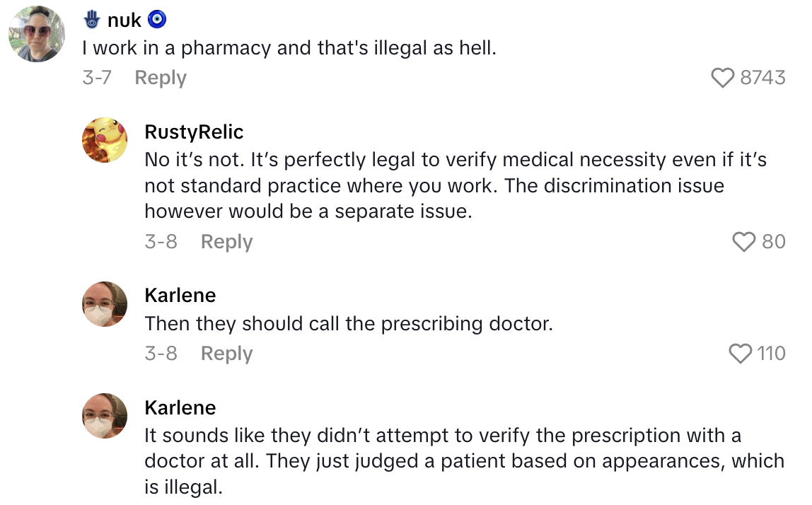Open the nuk username link
The width and height of the screenshot is (812, 505).
pos(124,21)
